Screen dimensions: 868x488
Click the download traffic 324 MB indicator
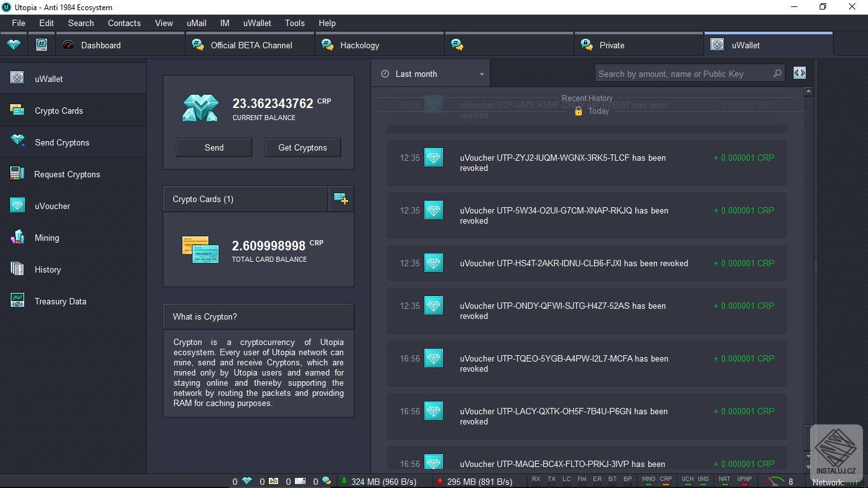pyautogui.click(x=379, y=482)
